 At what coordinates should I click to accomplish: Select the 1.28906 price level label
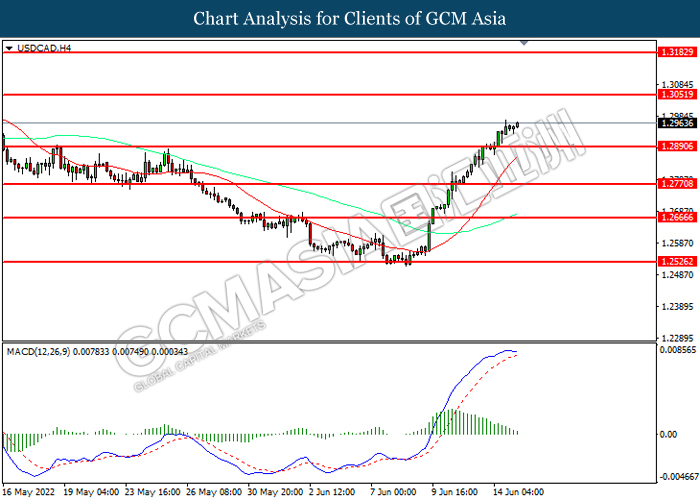pyautogui.click(x=677, y=146)
